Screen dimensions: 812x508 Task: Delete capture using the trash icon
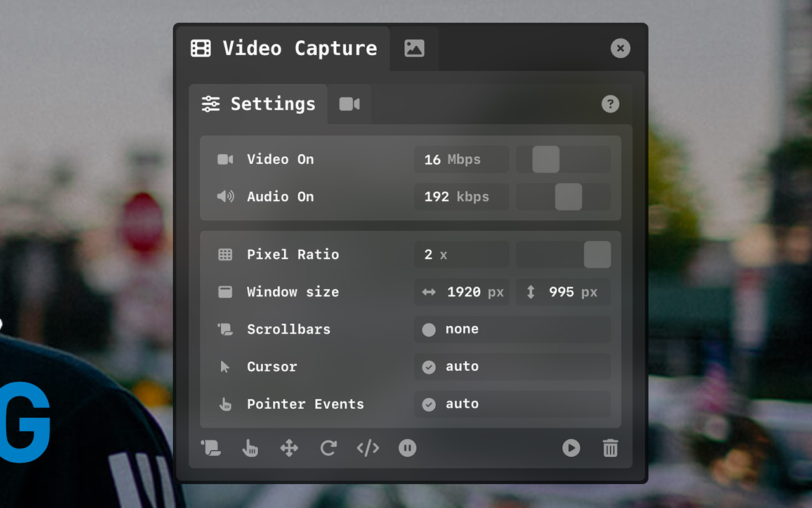[x=610, y=448]
